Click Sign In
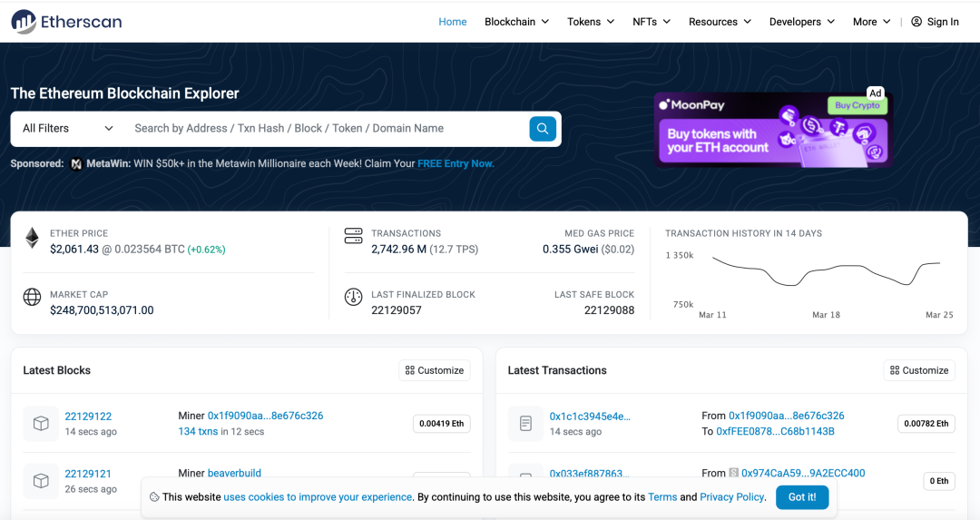The image size is (980, 520). 935,22
